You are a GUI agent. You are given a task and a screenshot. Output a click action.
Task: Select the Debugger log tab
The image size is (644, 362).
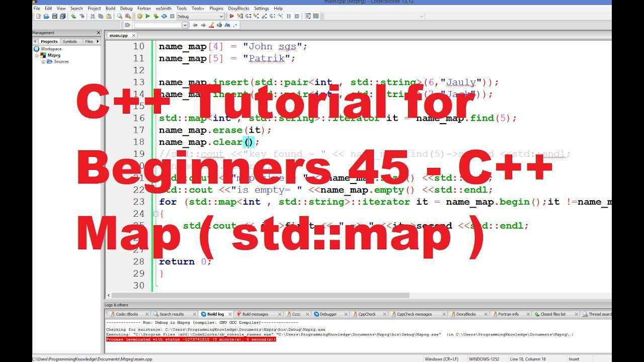point(328,314)
